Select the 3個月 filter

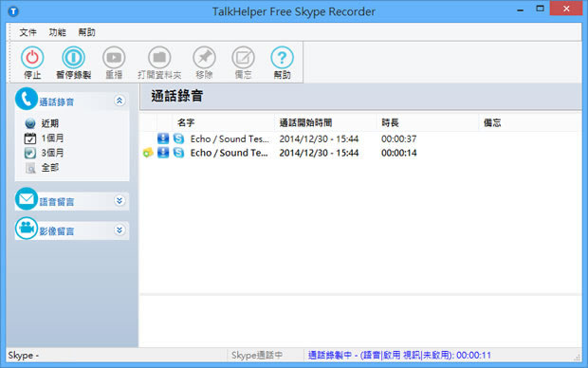52,153
